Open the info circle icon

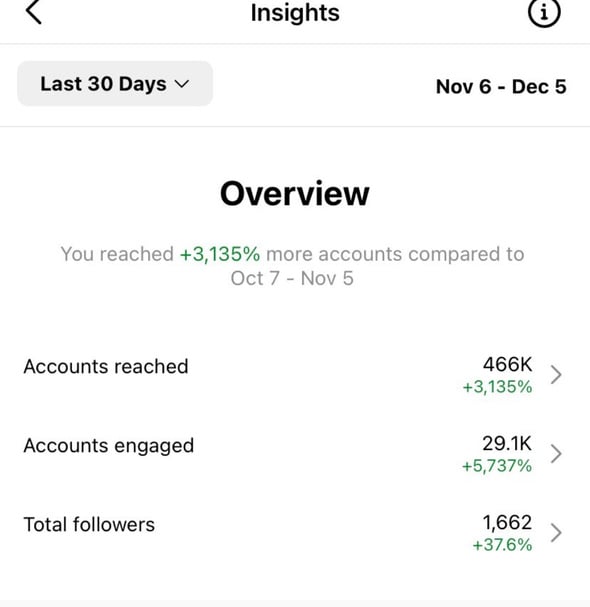coord(544,12)
